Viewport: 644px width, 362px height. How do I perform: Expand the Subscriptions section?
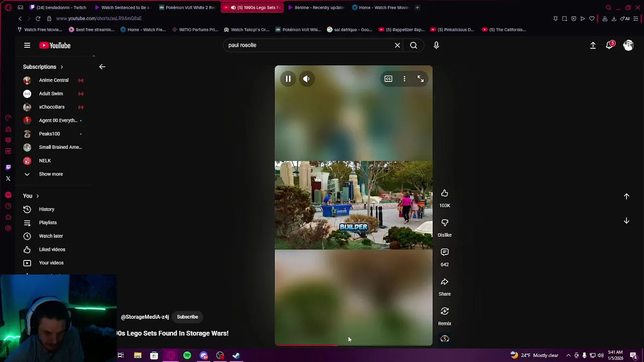pos(43,67)
